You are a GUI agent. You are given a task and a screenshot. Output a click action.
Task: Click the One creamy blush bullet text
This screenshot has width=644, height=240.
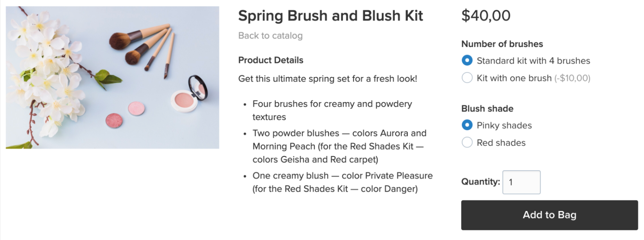[342, 182]
